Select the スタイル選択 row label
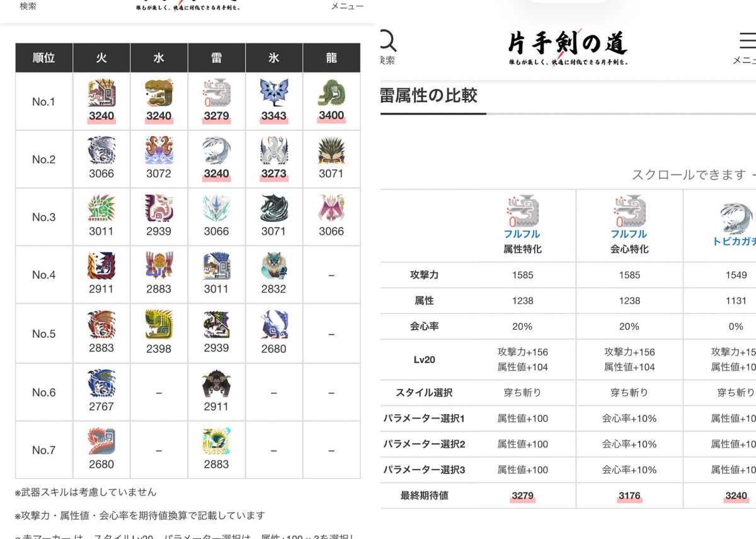Screen dimensions: 756x539 [425, 393]
